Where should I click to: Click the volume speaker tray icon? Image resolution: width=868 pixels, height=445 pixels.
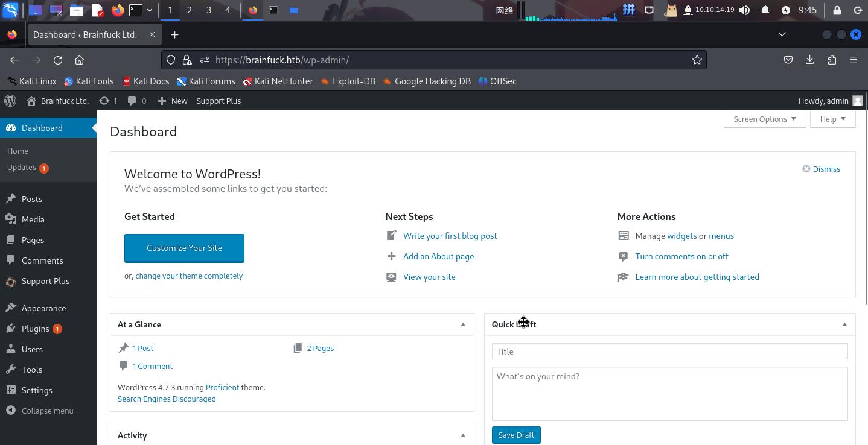pos(745,10)
